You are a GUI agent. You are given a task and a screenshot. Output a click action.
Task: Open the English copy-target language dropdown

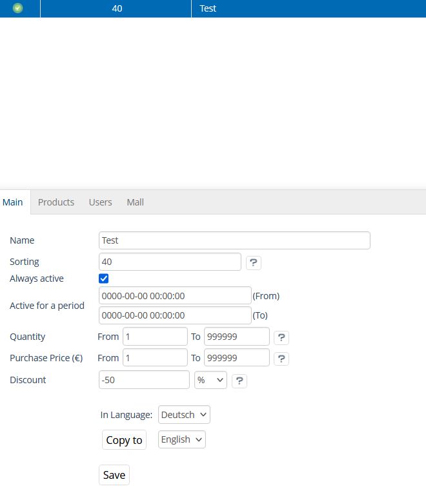[x=182, y=439]
